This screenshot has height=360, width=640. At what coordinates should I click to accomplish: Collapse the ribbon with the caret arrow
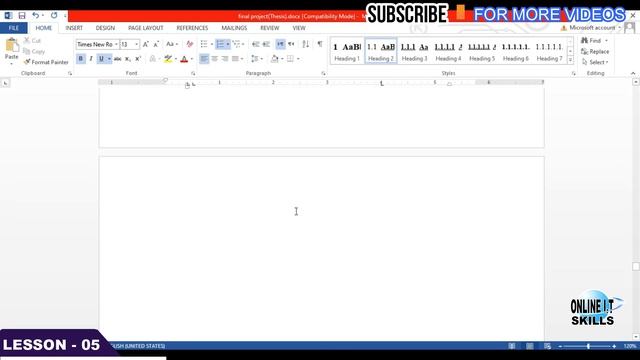pyautogui.click(x=633, y=73)
